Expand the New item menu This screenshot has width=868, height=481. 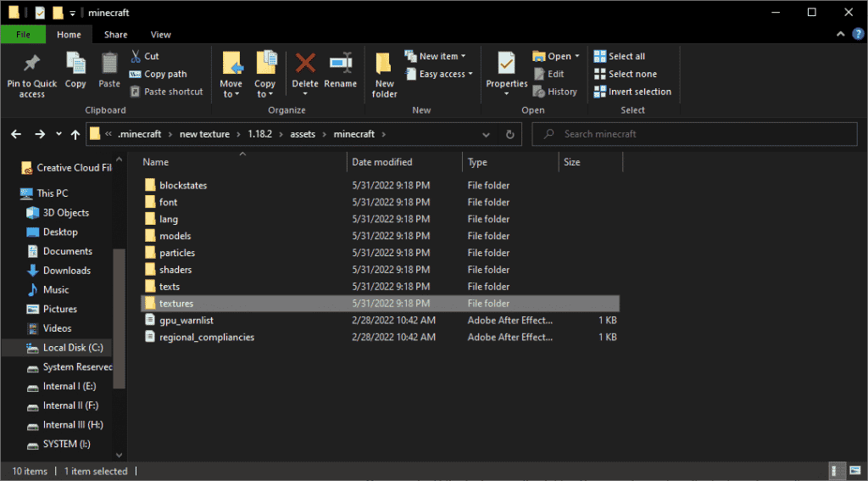435,56
